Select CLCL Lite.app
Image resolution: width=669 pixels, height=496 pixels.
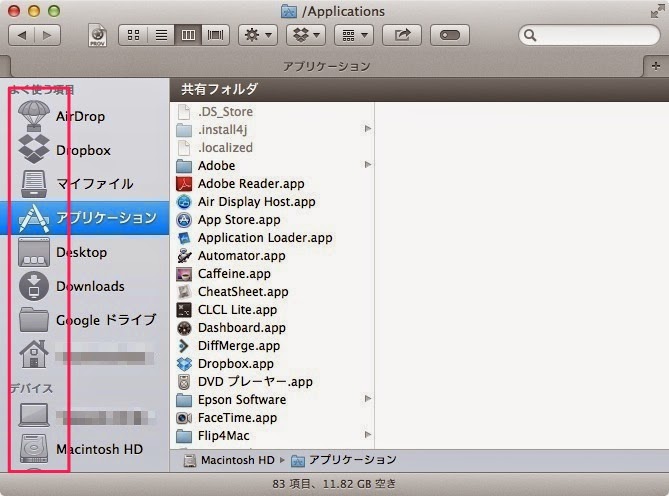point(272,310)
